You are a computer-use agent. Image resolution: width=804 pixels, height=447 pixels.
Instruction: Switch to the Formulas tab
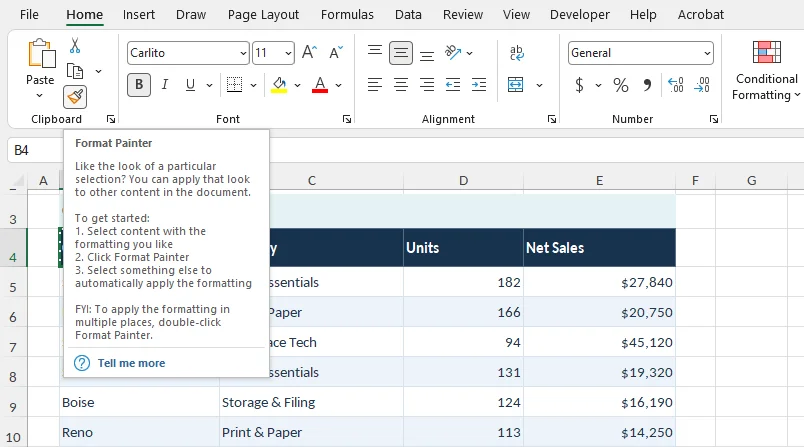[x=347, y=14]
